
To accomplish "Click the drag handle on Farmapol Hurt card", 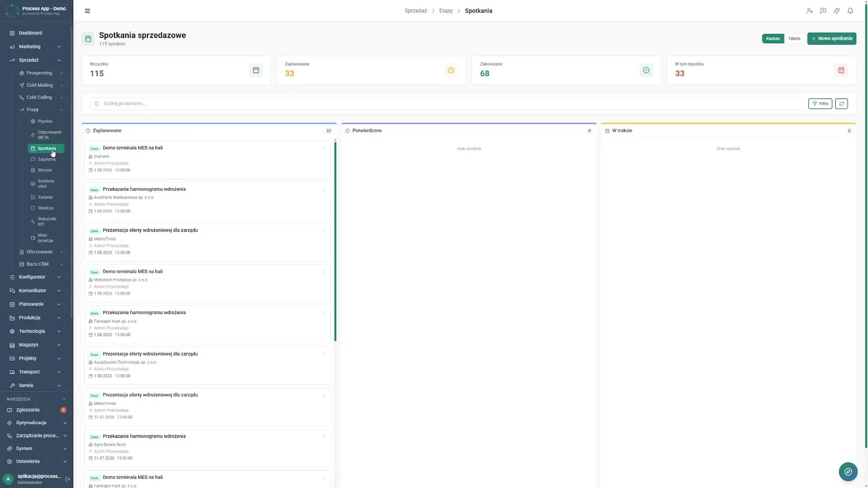I will tap(324, 313).
